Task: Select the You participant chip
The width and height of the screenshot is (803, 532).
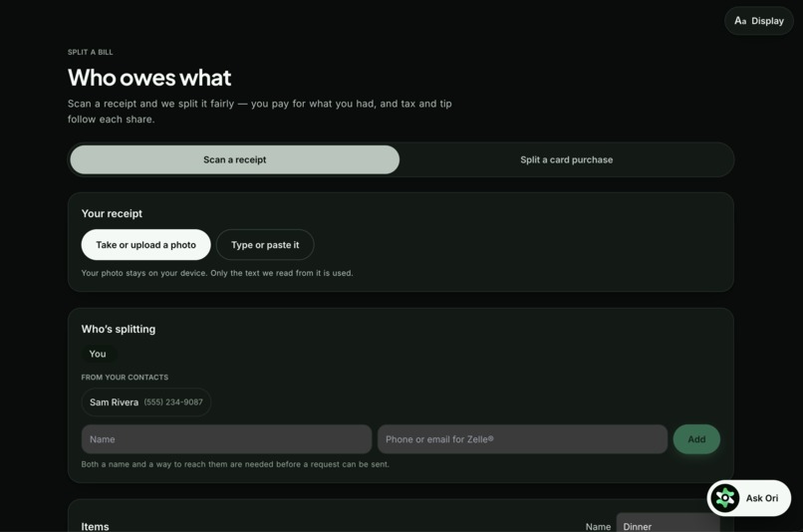Action: pos(98,354)
